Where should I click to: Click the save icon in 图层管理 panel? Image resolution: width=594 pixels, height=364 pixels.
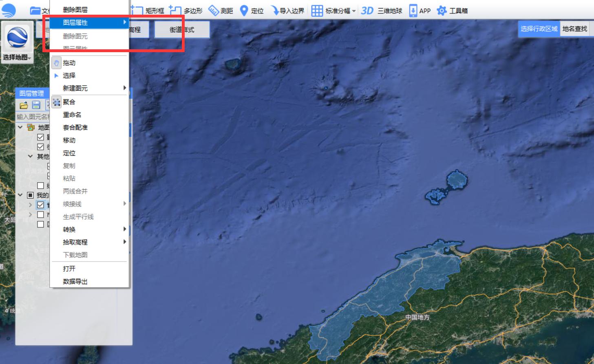coord(36,105)
